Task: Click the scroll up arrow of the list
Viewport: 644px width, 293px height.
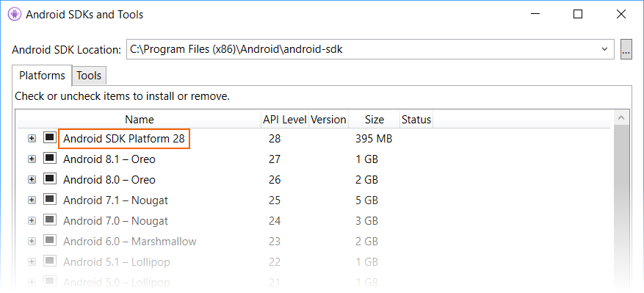Action: [621, 118]
